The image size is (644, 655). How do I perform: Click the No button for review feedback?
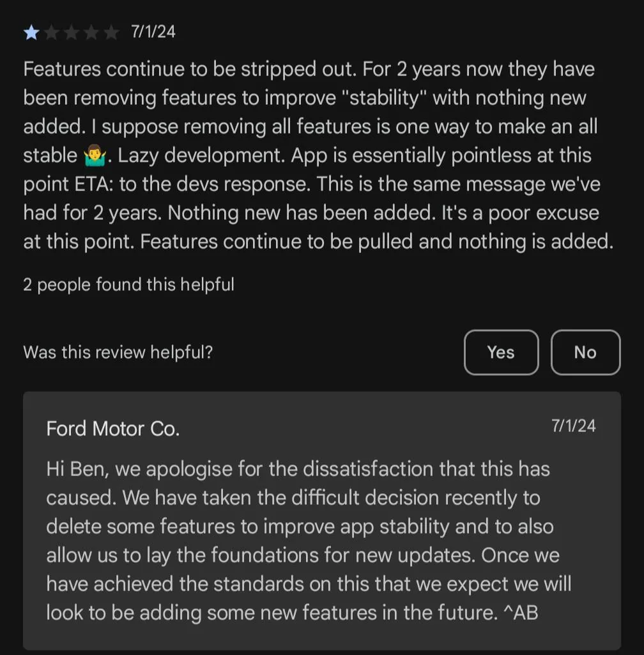[x=585, y=352]
